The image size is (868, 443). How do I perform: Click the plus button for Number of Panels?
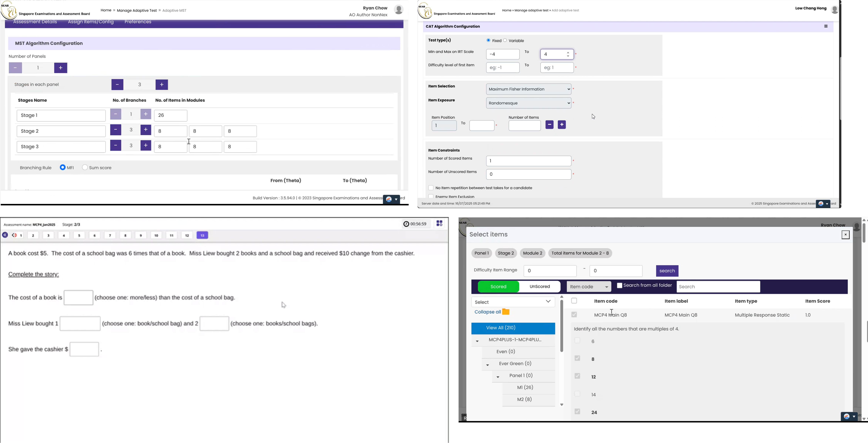[x=61, y=68]
